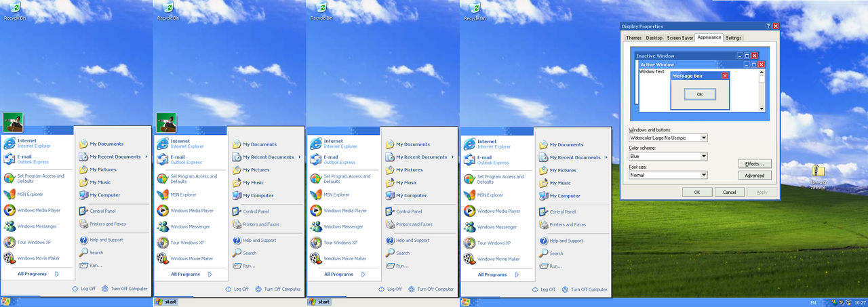Click the scroll up arrow in the Active Window preview
The image size is (868, 307).
(x=762, y=72)
